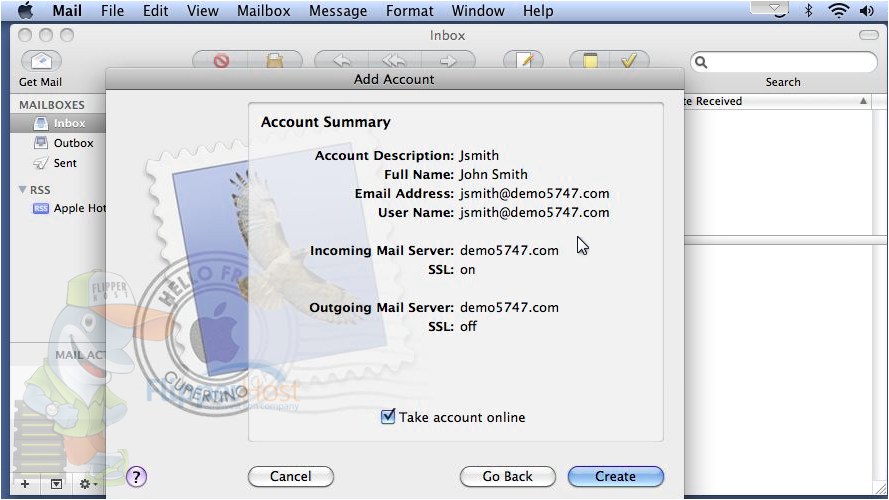
Task: Select the Sent mailbox
Action: 58,163
